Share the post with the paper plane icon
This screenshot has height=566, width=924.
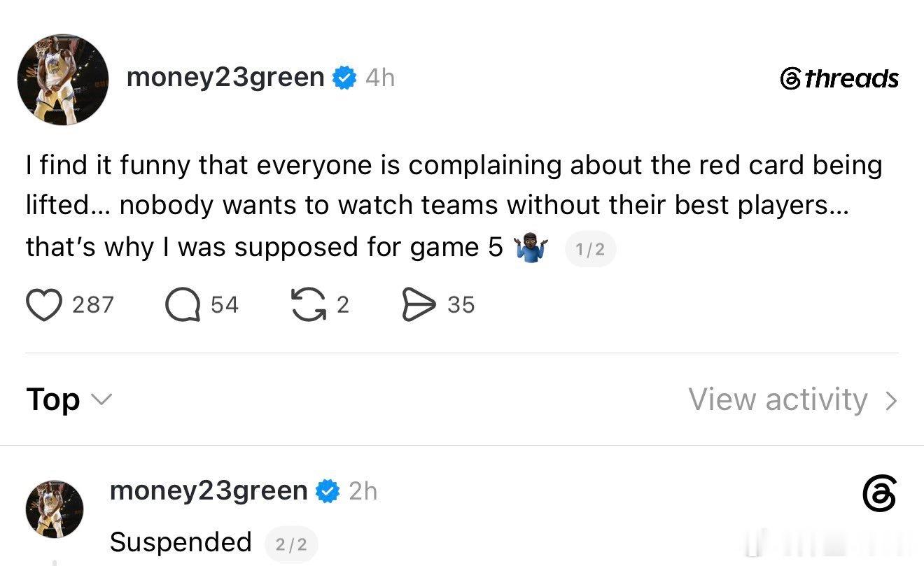pos(419,305)
